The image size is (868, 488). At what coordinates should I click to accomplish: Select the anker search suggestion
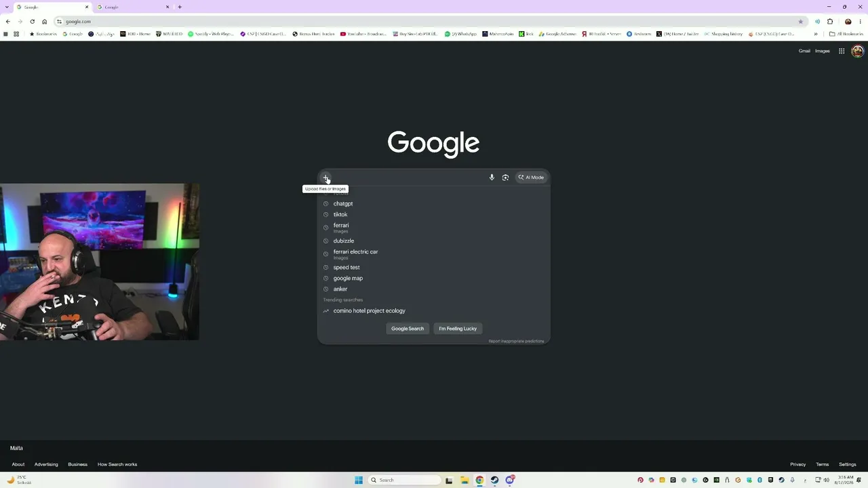point(434,289)
